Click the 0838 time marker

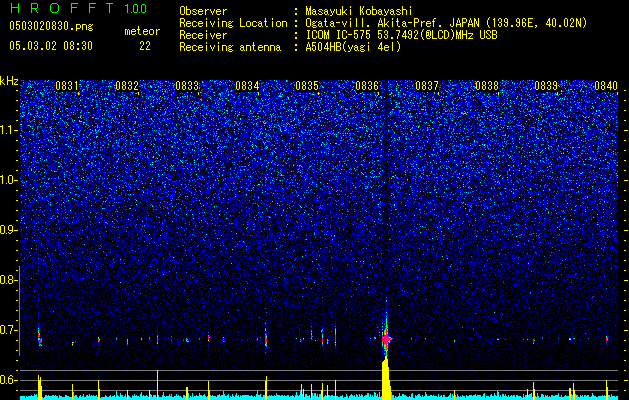point(487,86)
